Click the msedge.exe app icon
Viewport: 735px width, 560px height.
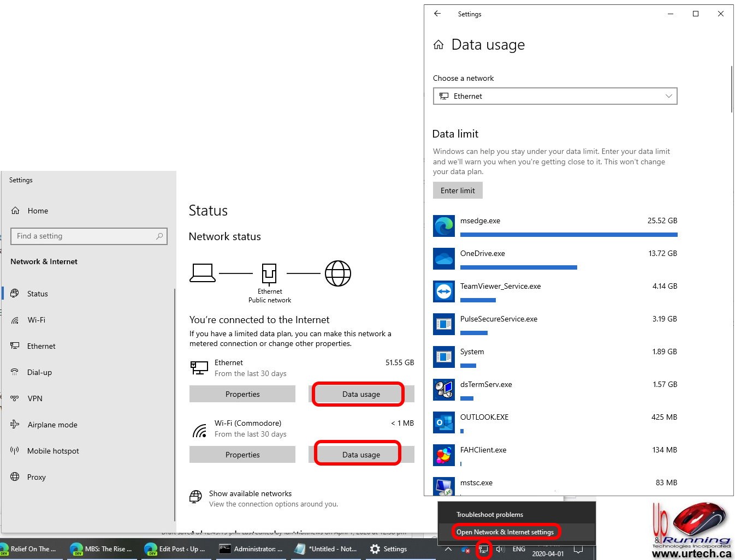tap(444, 226)
